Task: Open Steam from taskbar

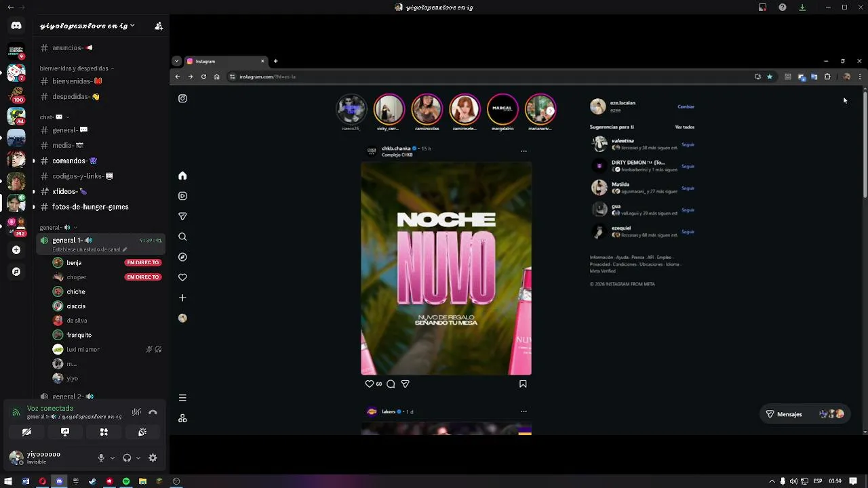Action: [x=92, y=481]
